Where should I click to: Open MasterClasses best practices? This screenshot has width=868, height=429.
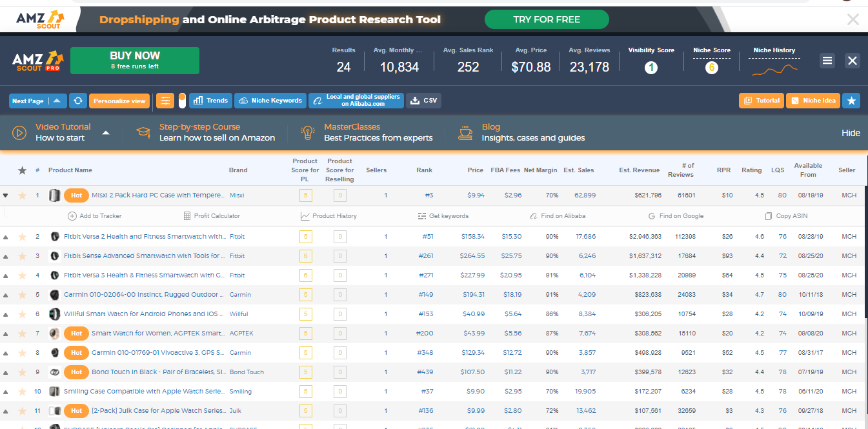(x=367, y=132)
